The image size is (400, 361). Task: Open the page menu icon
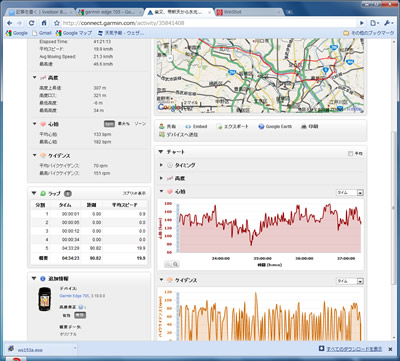click(375, 23)
